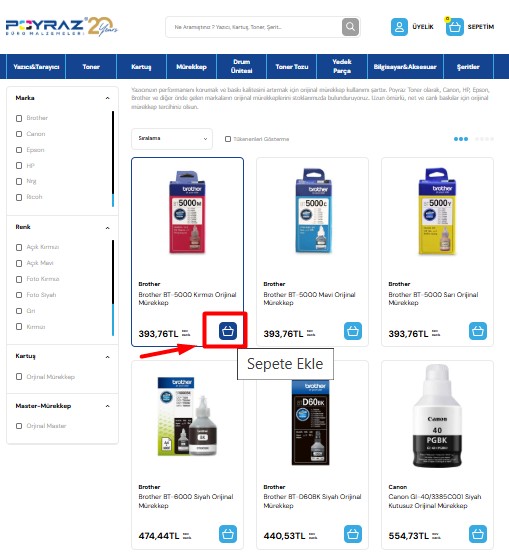The height and width of the screenshot is (556, 509).
Task: Collapse the Marka filter section
Action: pyautogui.click(x=107, y=98)
